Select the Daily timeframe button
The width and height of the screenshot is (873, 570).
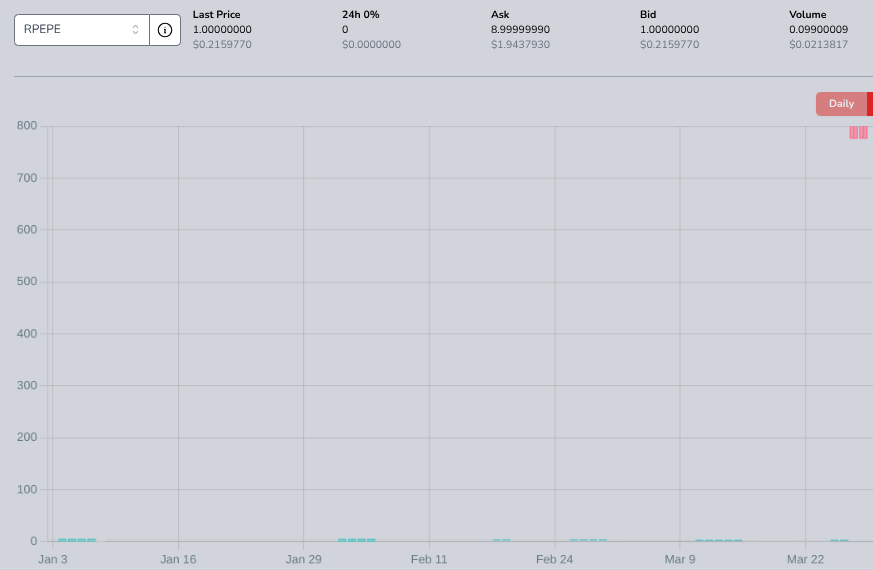(x=841, y=104)
